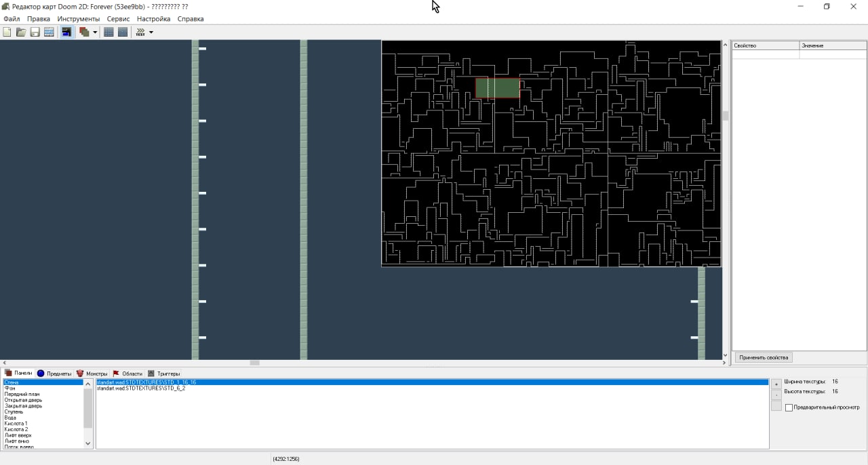Select Ступень panel type
The height and width of the screenshot is (465, 868).
(43, 411)
